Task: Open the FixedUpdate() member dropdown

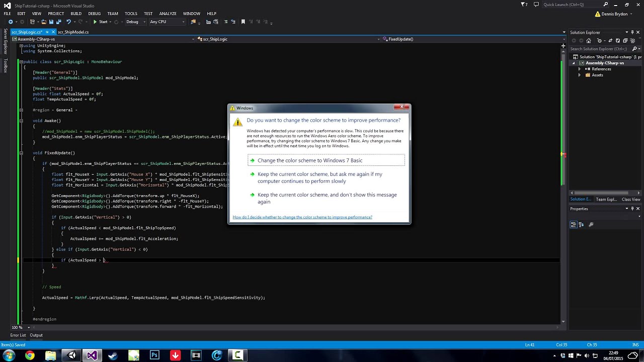Action: tap(474, 39)
